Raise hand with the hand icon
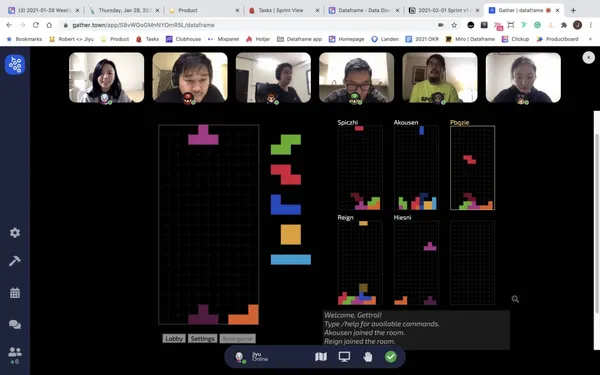The image size is (600, 375). (367, 357)
